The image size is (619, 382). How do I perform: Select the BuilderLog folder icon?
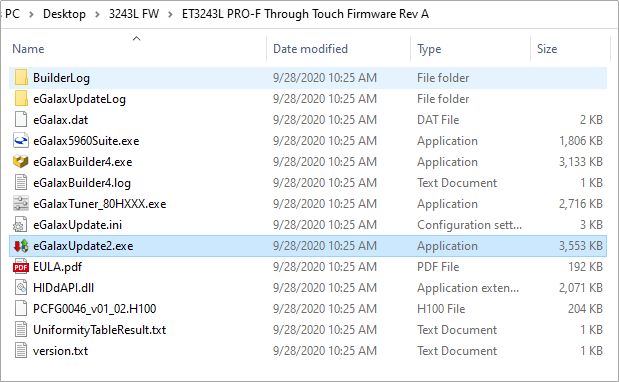point(21,77)
